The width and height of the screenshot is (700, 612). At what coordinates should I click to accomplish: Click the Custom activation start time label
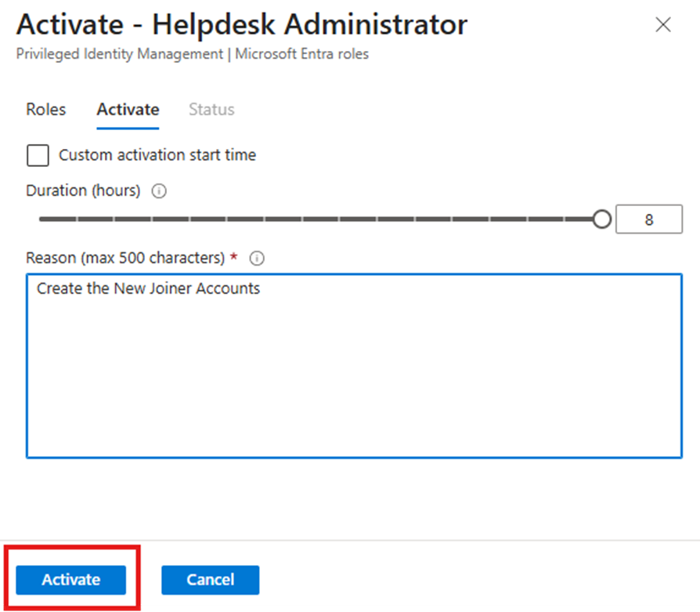tap(157, 155)
